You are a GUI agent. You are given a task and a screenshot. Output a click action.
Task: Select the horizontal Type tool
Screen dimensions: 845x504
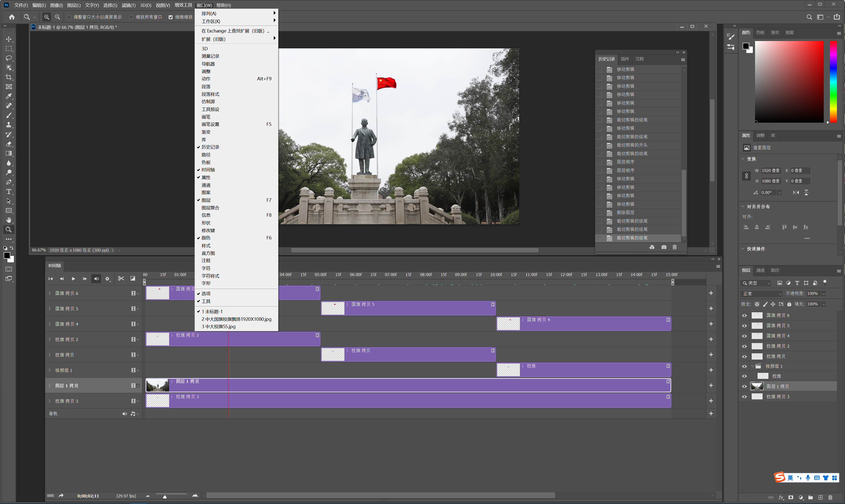click(9, 192)
